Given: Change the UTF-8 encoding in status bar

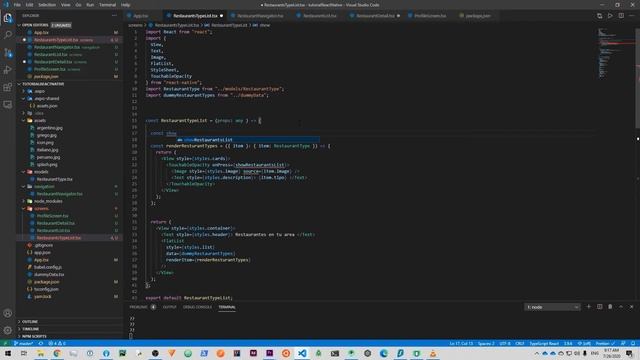Looking at the screenshot, I should [x=505, y=343].
